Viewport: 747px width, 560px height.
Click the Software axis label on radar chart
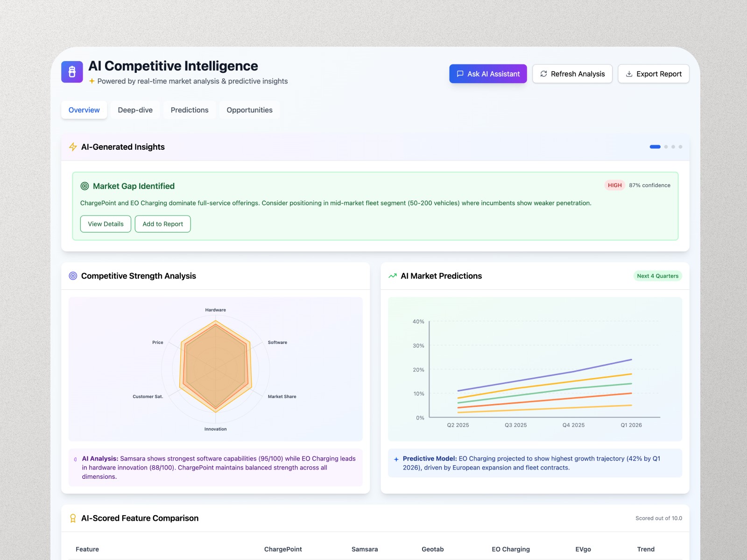(277, 343)
